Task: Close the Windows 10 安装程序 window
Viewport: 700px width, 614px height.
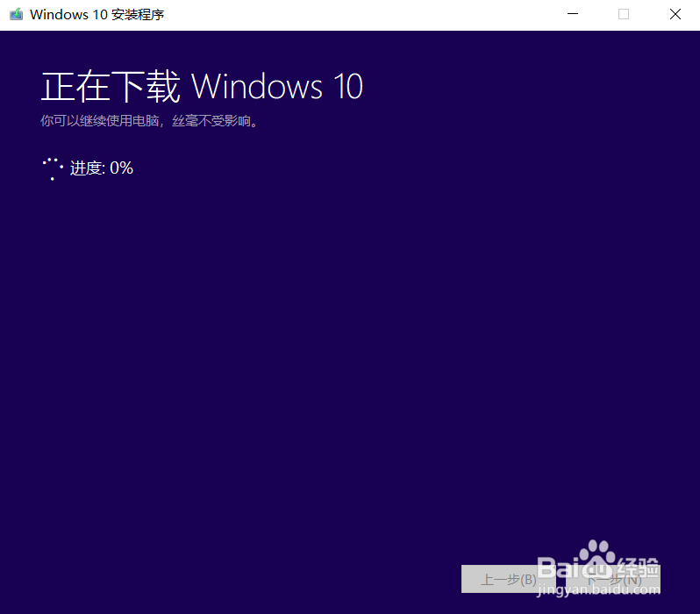Action: coord(675,14)
